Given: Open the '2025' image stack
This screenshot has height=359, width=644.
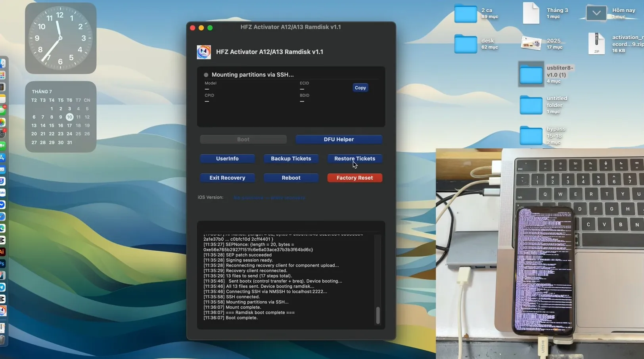Looking at the screenshot, I should pos(531,43).
